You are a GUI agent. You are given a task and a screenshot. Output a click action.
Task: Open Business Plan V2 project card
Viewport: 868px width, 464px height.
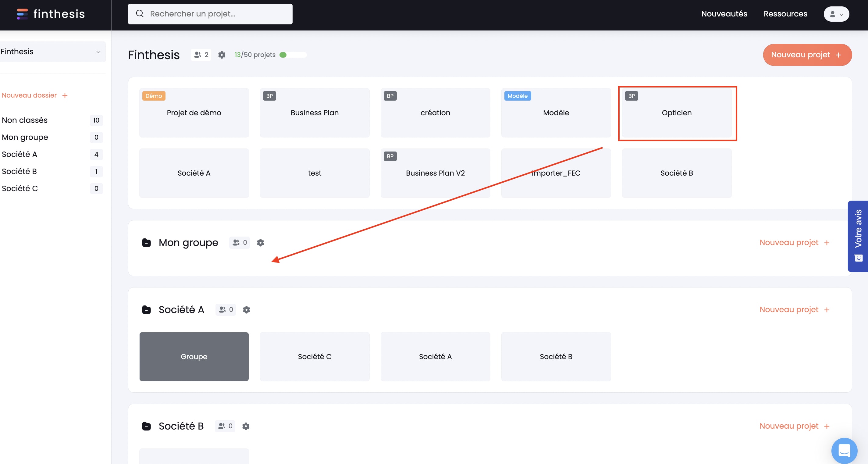click(435, 173)
